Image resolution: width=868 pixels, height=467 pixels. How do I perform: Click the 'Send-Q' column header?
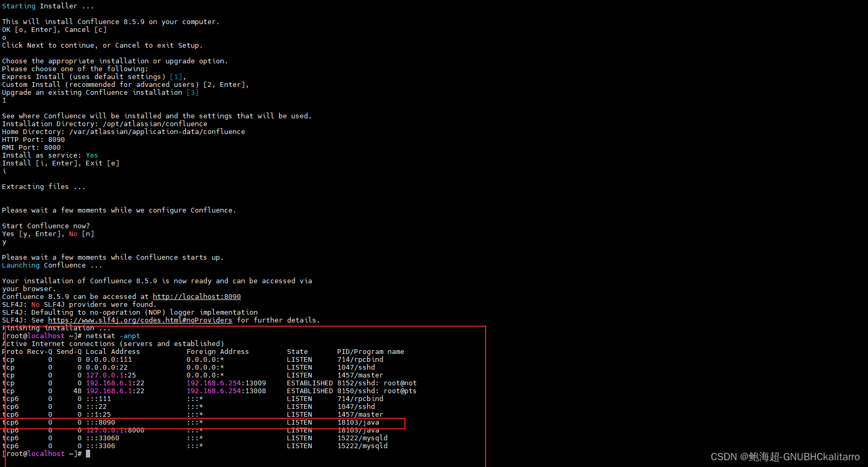tap(69, 351)
